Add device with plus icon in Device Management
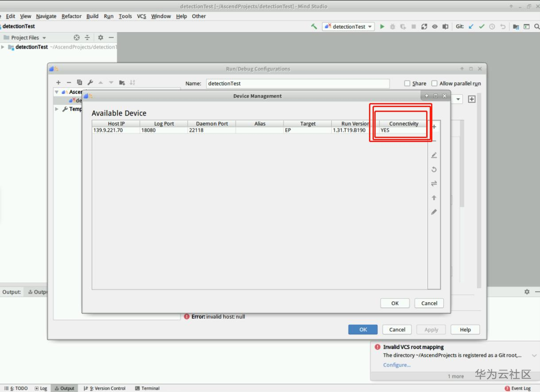The height and width of the screenshot is (392, 540). point(434,127)
